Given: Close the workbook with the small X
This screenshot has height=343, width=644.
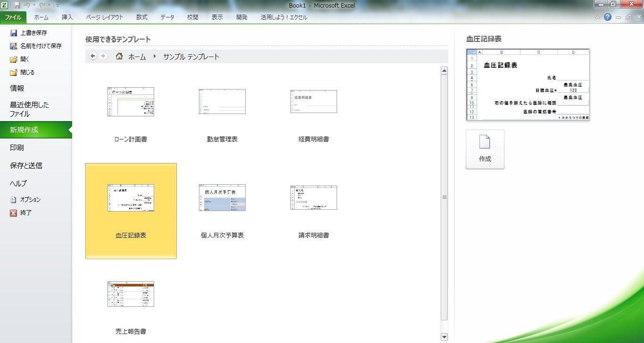Looking at the screenshot, I should (x=638, y=17).
